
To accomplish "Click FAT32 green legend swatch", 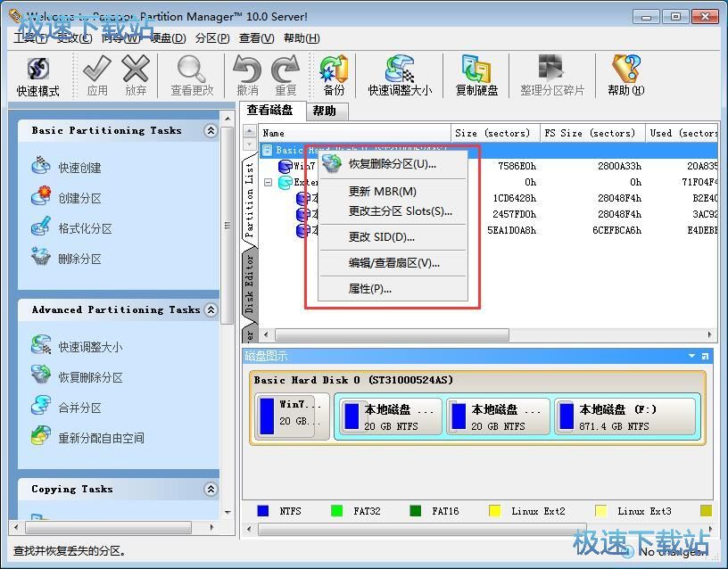I will (x=336, y=511).
